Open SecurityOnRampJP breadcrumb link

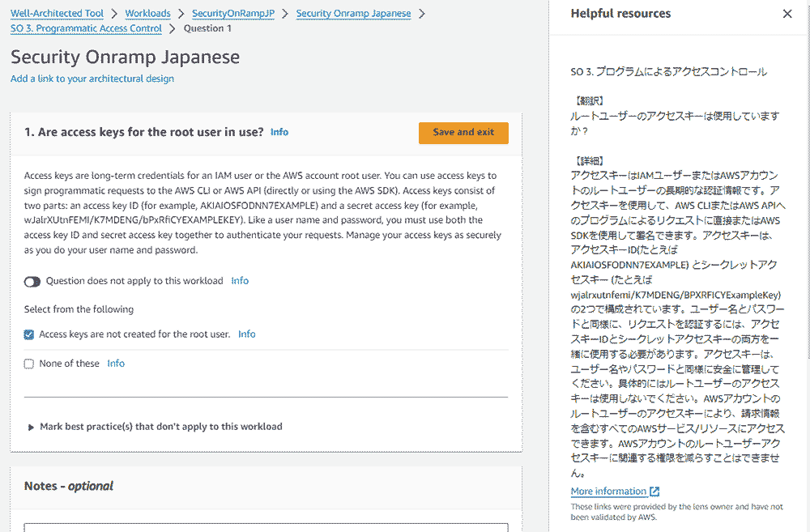[233, 14]
